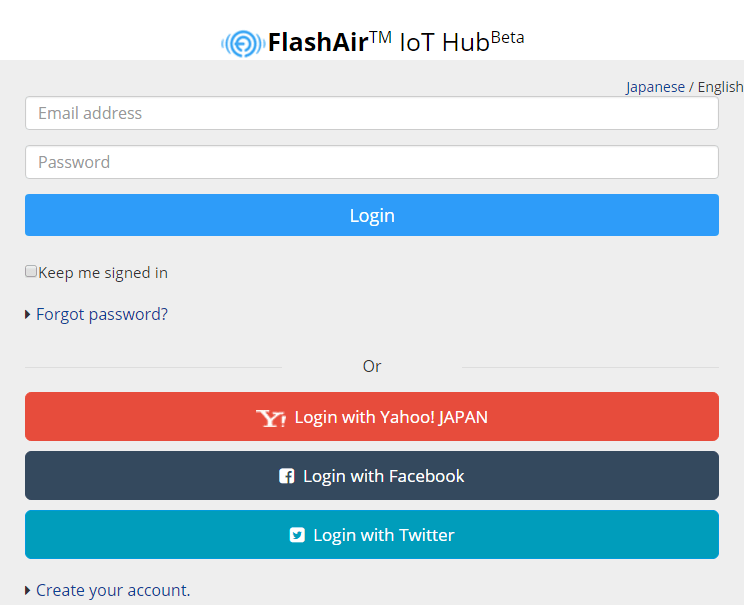744x605 pixels.
Task: Click the Twitter bird icon
Action: (297, 535)
